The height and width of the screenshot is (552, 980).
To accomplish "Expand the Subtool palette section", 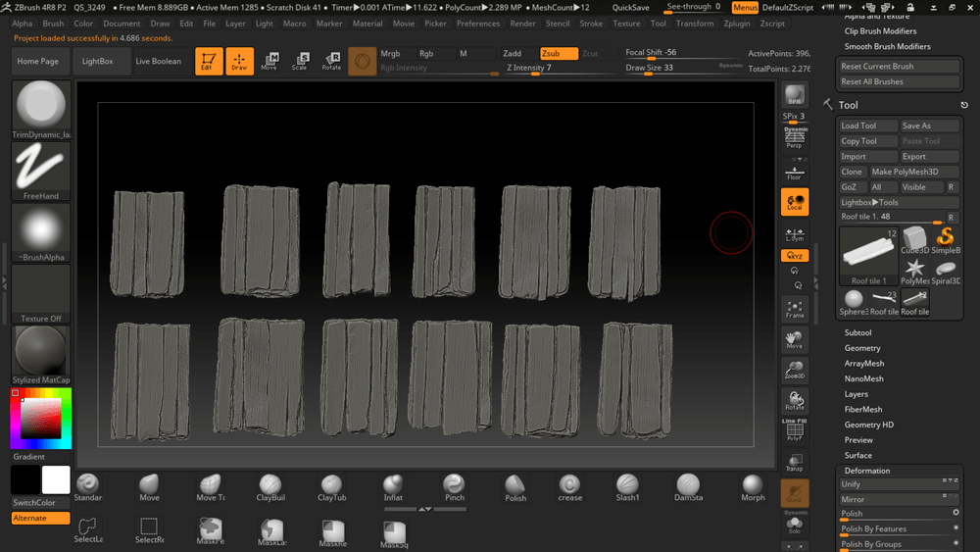I will tap(857, 333).
